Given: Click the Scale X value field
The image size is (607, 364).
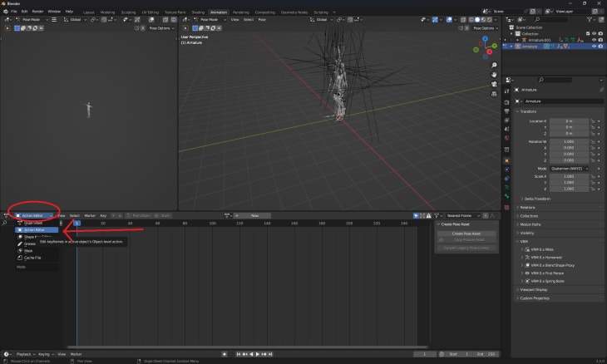Looking at the screenshot, I should 570,176.
